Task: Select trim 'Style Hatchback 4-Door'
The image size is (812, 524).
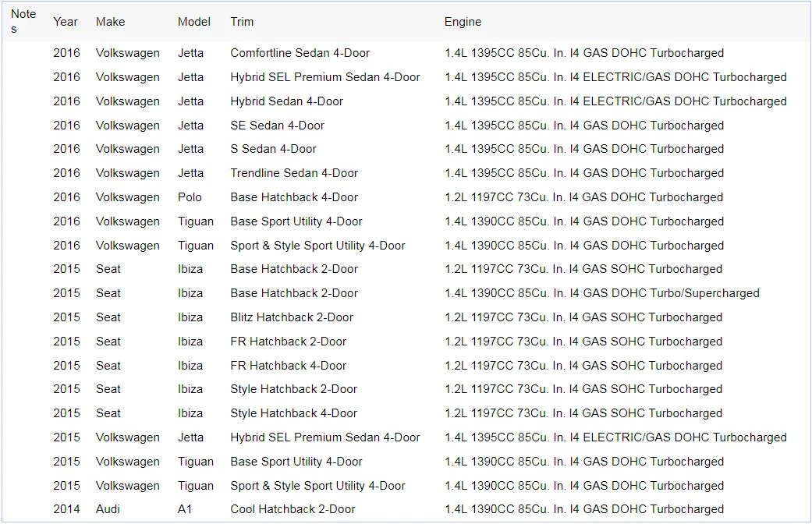Action: coord(293,413)
